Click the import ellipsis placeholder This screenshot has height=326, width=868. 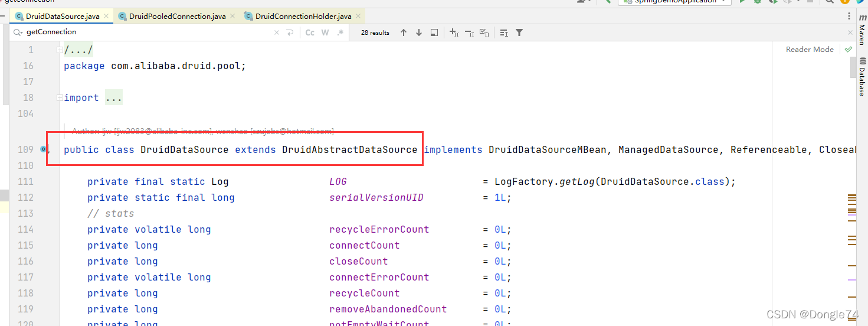(x=113, y=98)
